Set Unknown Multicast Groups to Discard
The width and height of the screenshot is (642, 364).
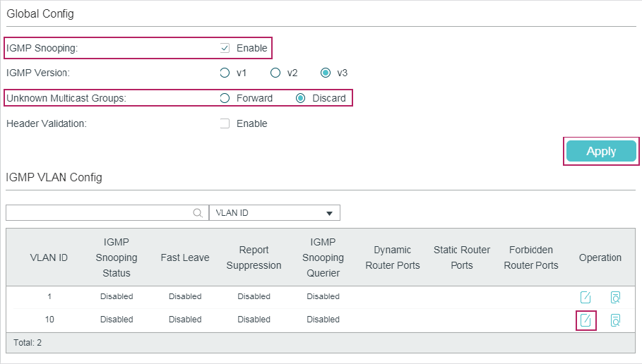tap(301, 98)
